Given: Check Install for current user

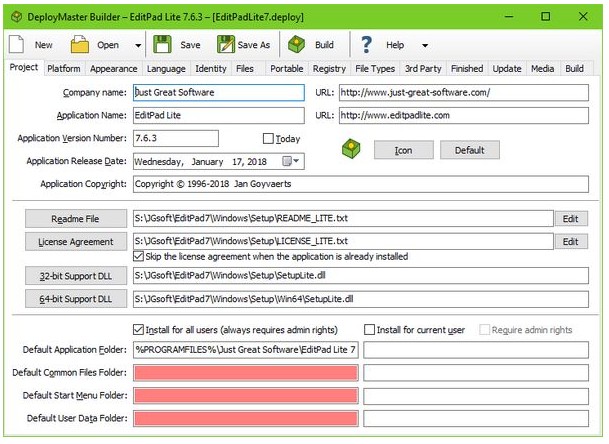Looking at the screenshot, I should pyautogui.click(x=369, y=330).
